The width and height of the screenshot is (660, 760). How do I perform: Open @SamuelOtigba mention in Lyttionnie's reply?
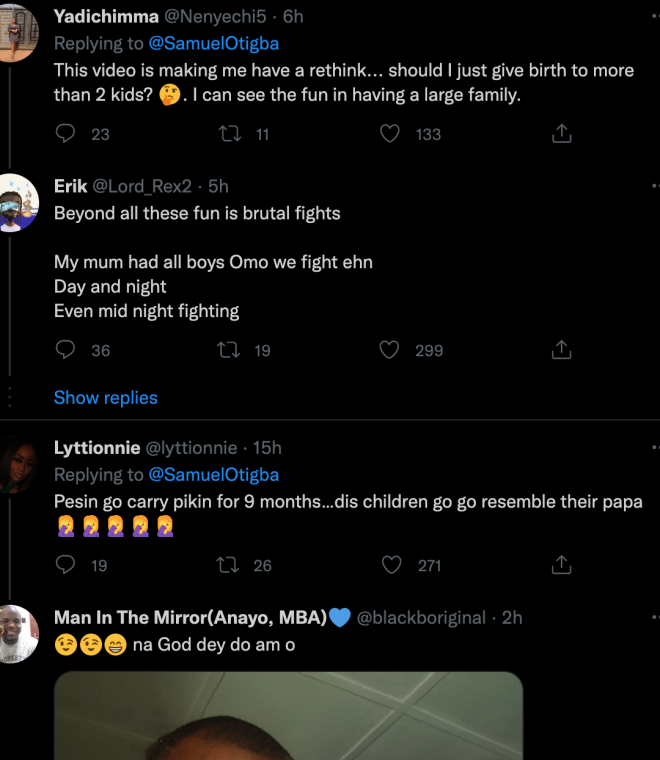[x=213, y=475]
